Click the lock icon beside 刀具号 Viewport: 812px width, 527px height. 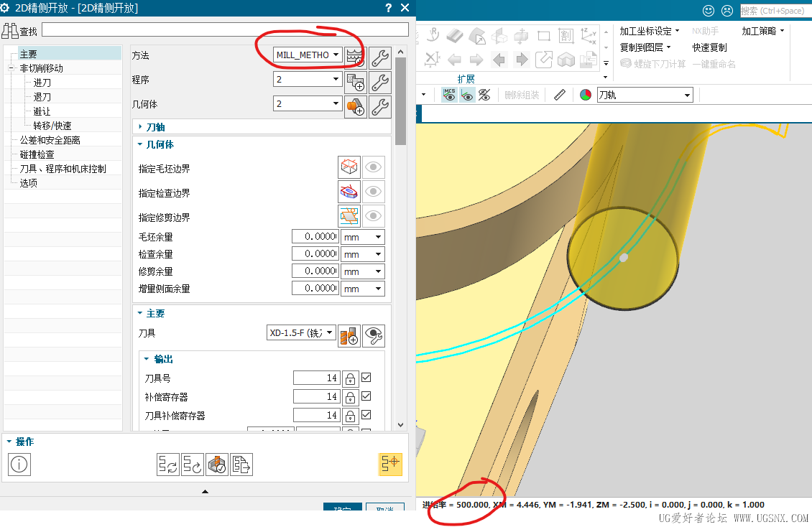[x=350, y=378]
